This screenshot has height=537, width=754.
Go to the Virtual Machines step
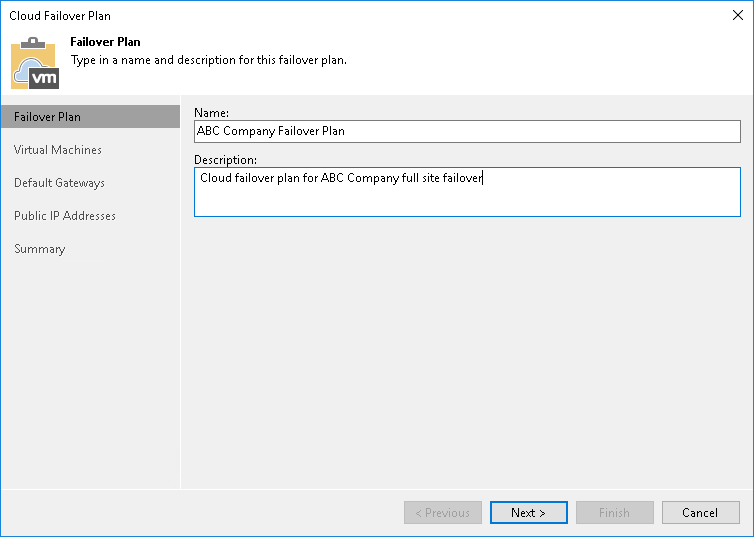click(58, 150)
